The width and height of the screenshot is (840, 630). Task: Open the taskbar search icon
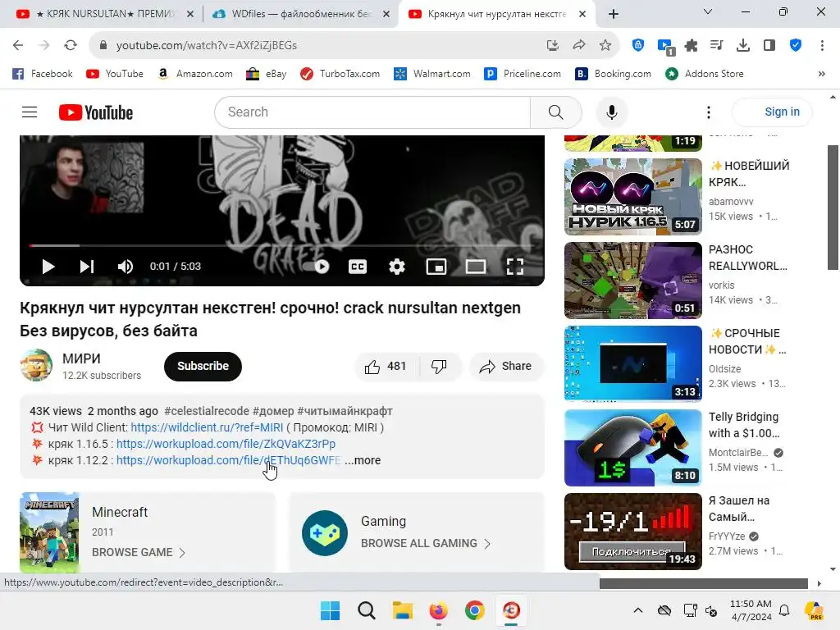click(367, 610)
